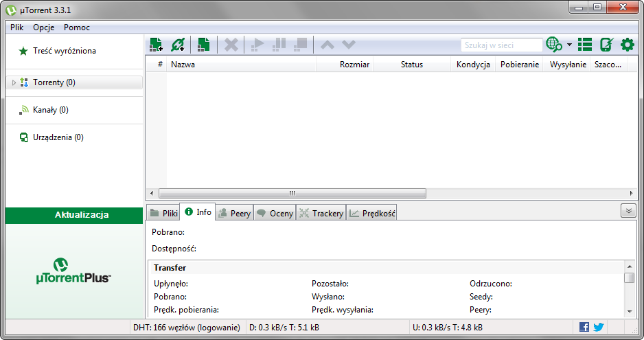Toggle the detailed list view icon

[x=584, y=45]
